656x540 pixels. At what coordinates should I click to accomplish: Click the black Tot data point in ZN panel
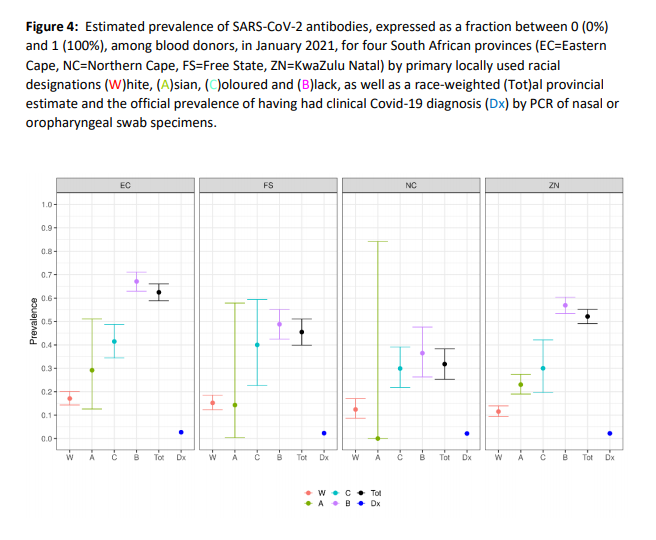(x=587, y=316)
